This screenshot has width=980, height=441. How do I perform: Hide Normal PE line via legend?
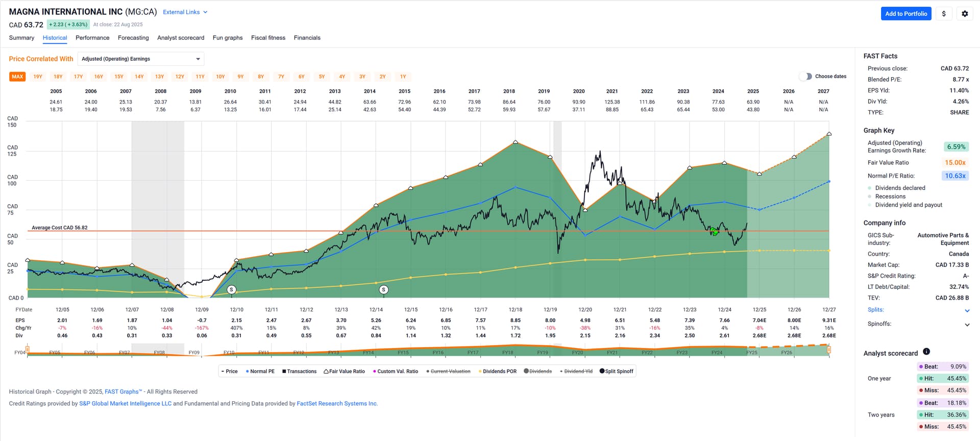click(x=260, y=372)
